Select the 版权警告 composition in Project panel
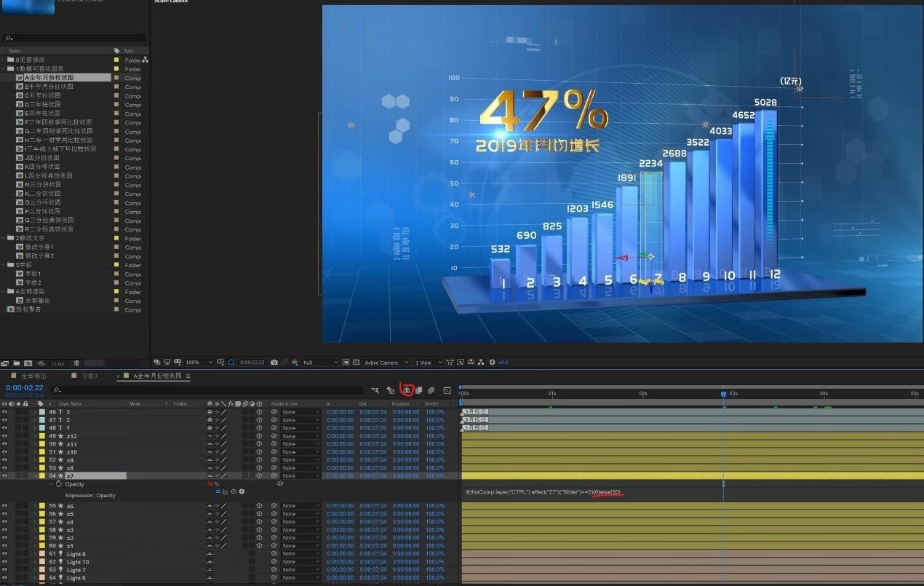The height and width of the screenshot is (586, 924). tap(28, 309)
